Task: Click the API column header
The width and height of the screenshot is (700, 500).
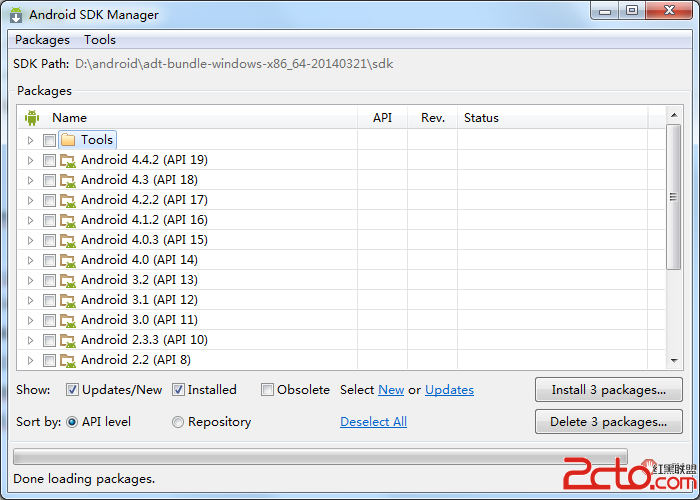Action: tap(383, 118)
